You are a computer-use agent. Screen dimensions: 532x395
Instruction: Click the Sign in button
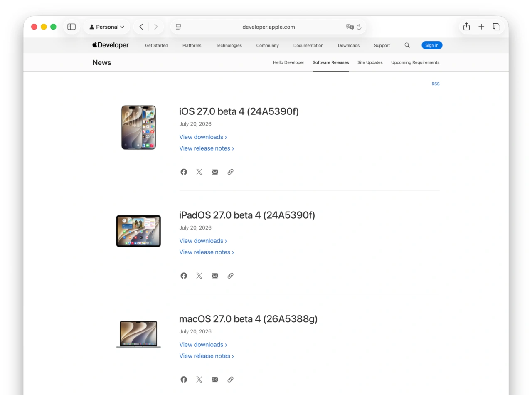(432, 45)
